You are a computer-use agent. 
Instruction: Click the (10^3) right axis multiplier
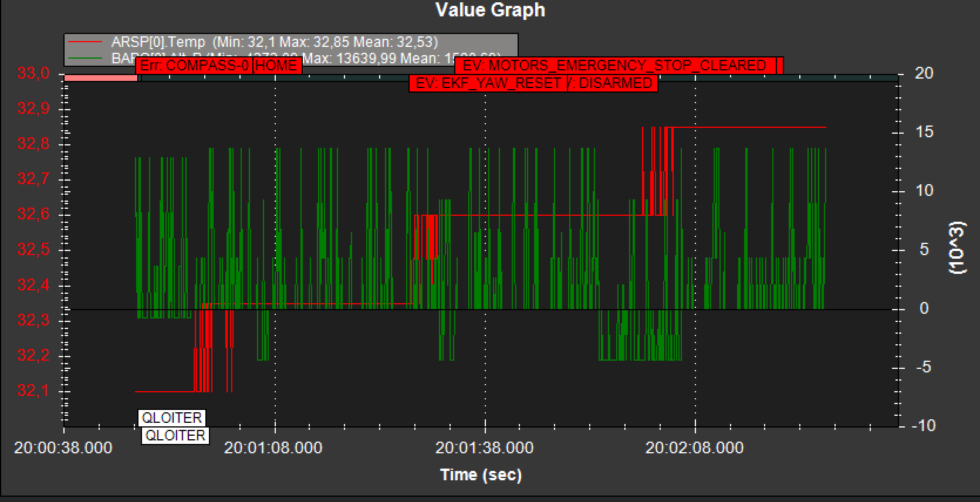point(957,247)
